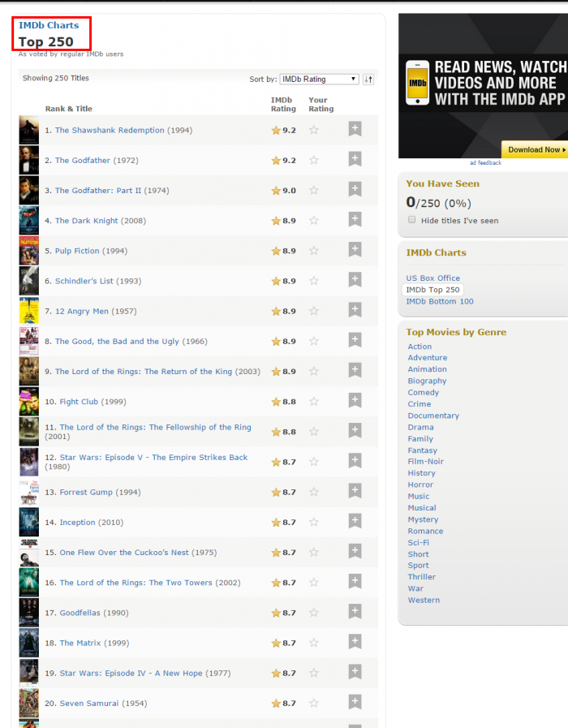This screenshot has height=728, width=568.
Task: Rate 12 Angry Men with your-rating star
Action: click(x=314, y=311)
